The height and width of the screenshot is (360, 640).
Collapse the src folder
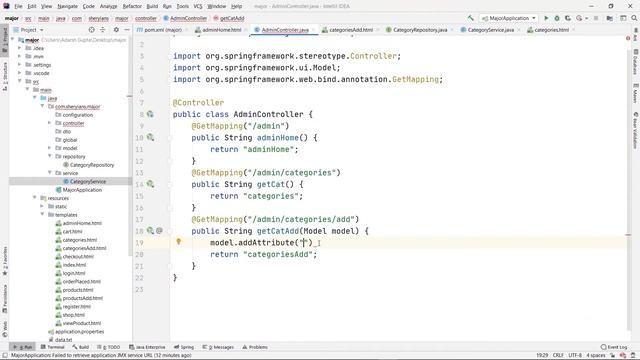point(20,81)
